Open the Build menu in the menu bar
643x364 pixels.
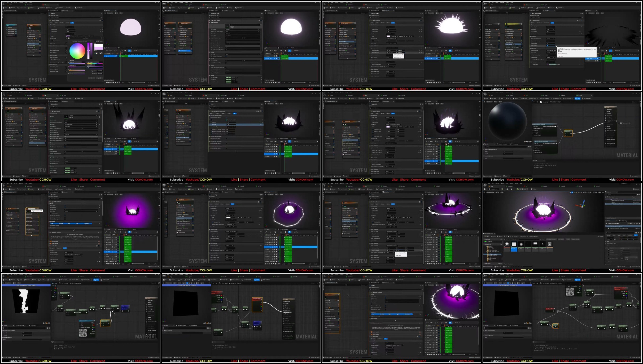coord(507,183)
